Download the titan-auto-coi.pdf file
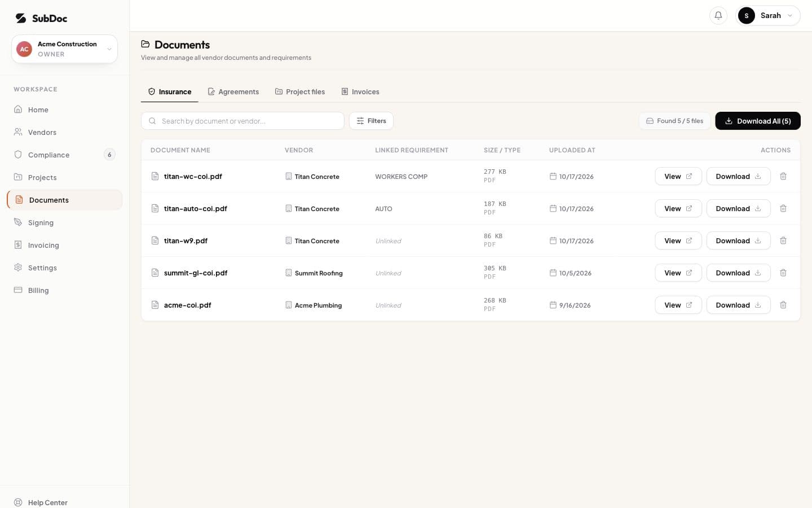Image resolution: width=812 pixels, height=508 pixels. click(739, 208)
